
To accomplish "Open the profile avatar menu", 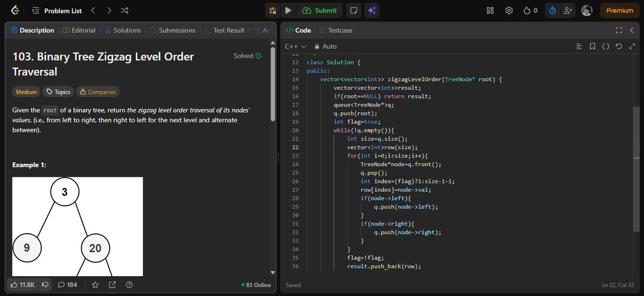I will click(x=587, y=10).
